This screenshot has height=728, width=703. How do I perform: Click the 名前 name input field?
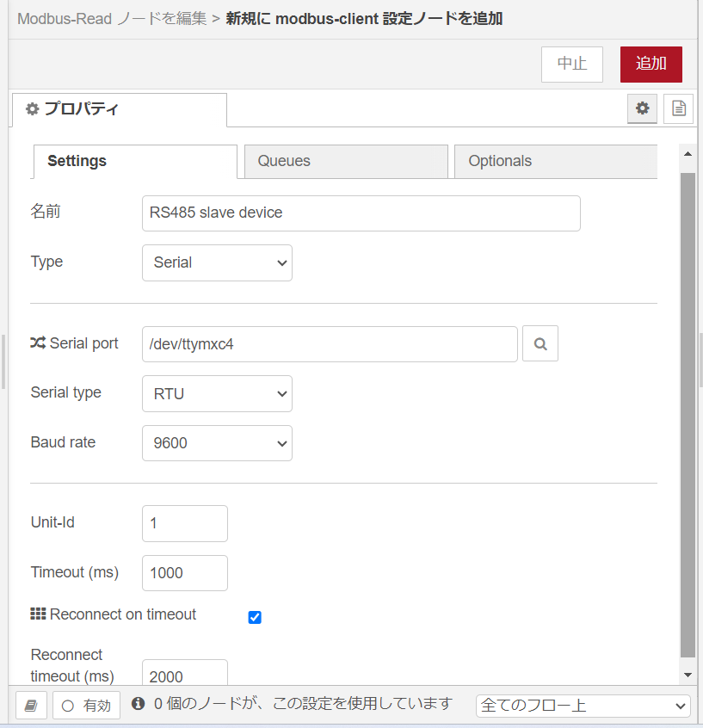point(361,213)
